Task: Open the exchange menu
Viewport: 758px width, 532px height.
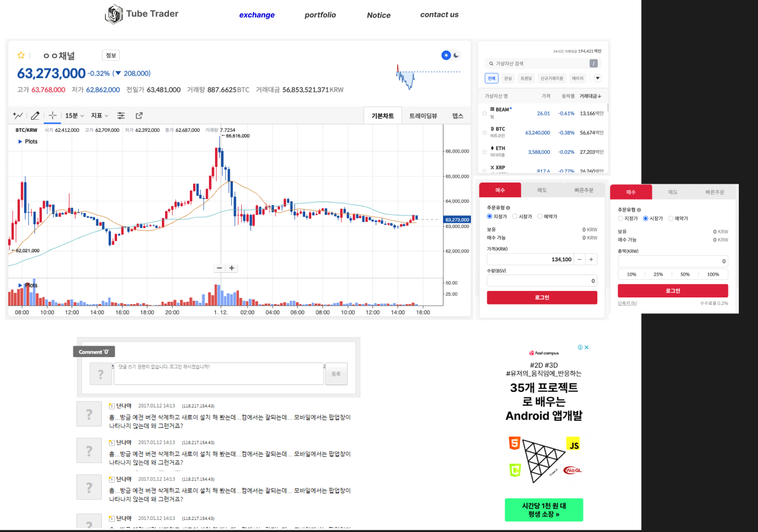Action: pyautogui.click(x=257, y=15)
